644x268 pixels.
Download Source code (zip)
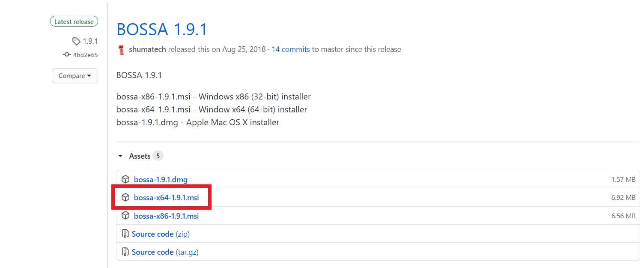pyautogui.click(x=161, y=234)
